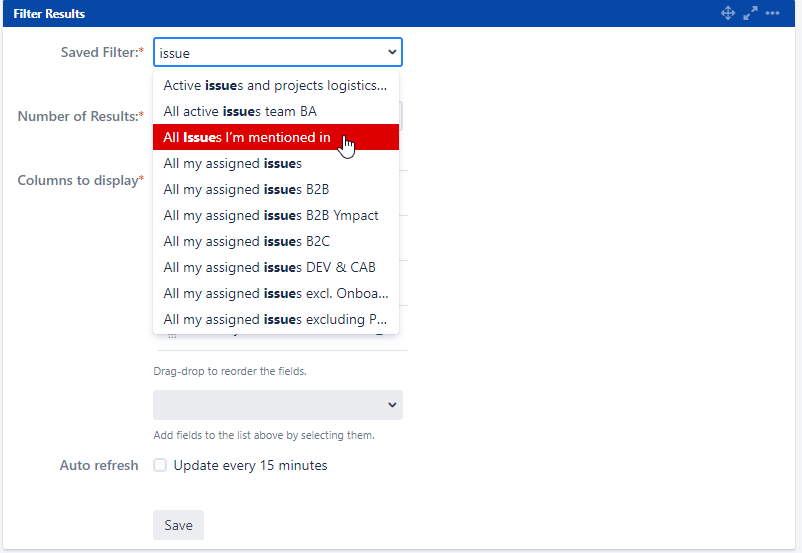This screenshot has height=553, width=802.
Task: Pick All my assigned issues B2C
Action: (276, 241)
